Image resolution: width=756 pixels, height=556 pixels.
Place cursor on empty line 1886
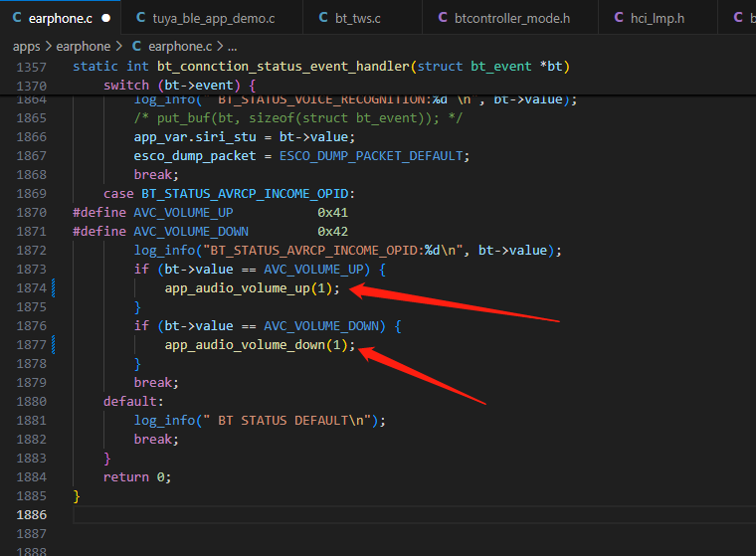click(414, 515)
